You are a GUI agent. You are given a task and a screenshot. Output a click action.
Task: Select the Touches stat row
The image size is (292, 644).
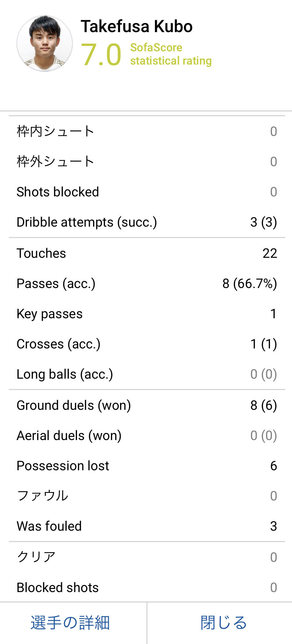click(147, 253)
